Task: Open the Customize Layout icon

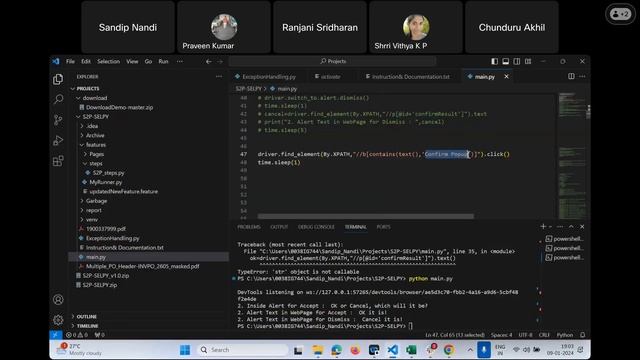Action: click(x=528, y=61)
